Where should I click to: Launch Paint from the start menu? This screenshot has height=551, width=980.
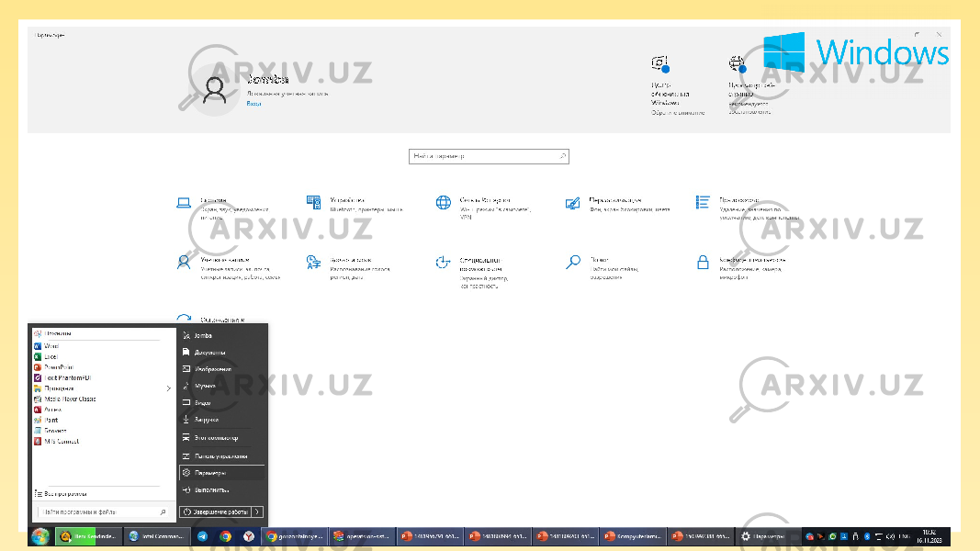click(x=46, y=421)
